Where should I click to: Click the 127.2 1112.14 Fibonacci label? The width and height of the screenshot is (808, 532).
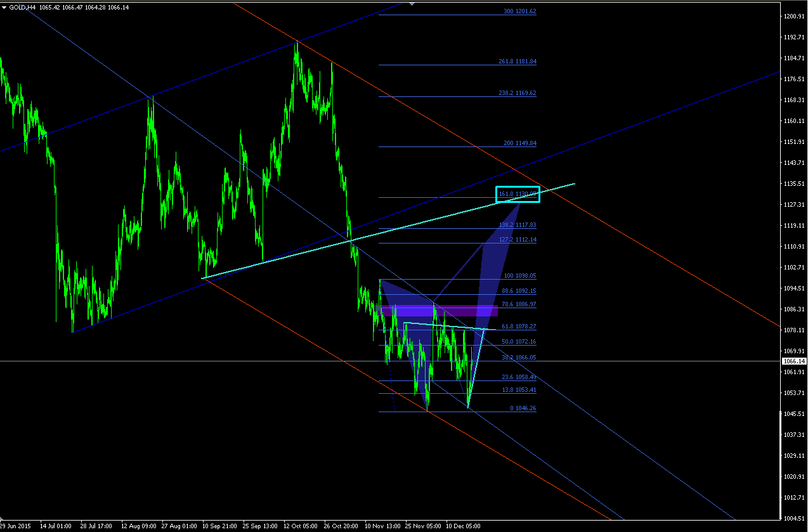click(x=518, y=240)
